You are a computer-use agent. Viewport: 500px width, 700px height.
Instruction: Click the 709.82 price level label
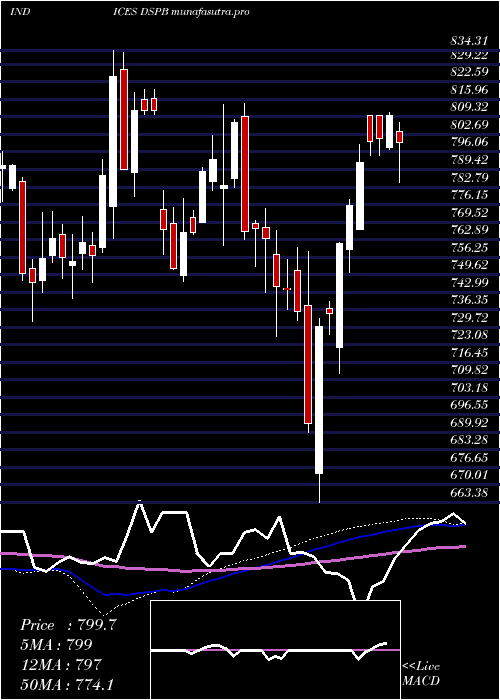point(469,370)
